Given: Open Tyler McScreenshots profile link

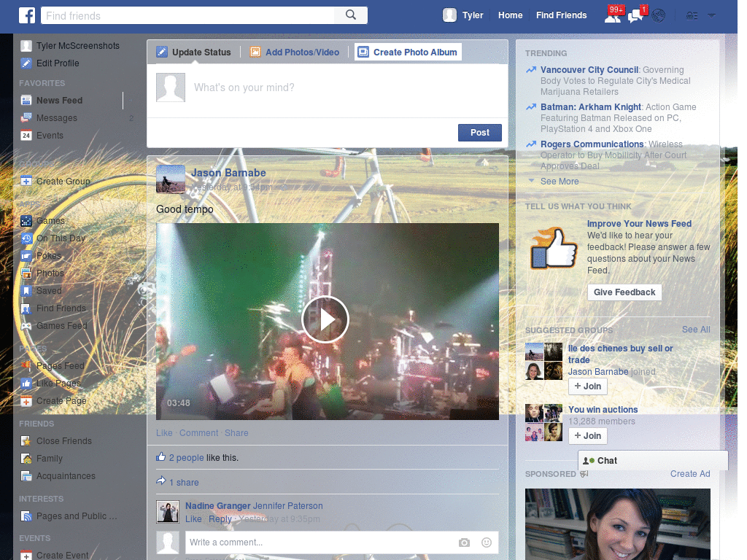Looking at the screenshot, I should point(77,46).
